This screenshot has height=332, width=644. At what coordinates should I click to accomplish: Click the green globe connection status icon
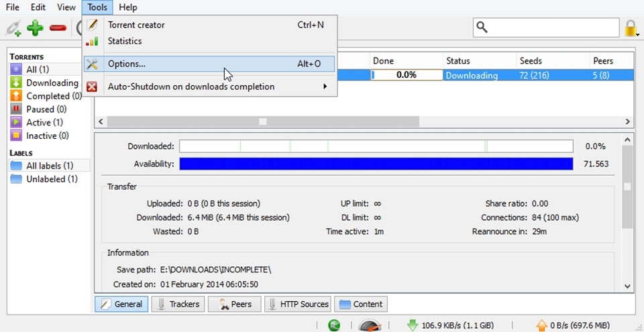click(334, 325)
